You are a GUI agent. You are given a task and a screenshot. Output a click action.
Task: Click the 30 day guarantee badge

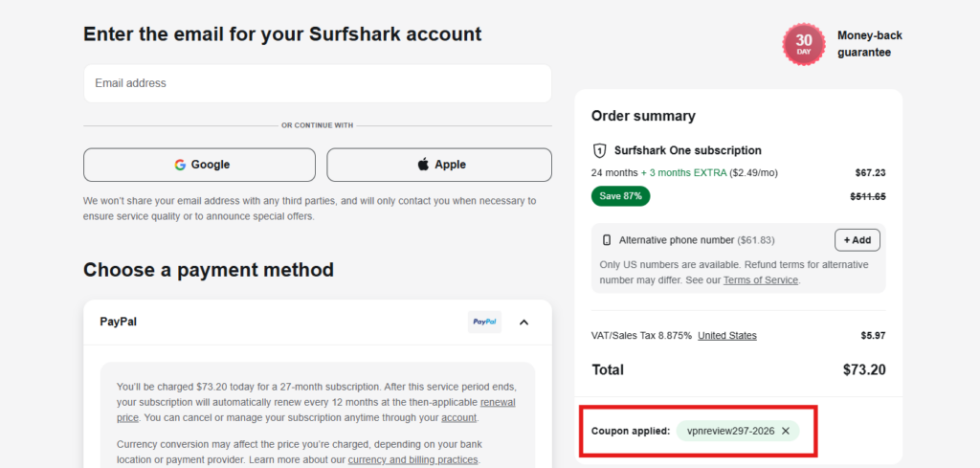pyautogui.click(x=804, y=44)
